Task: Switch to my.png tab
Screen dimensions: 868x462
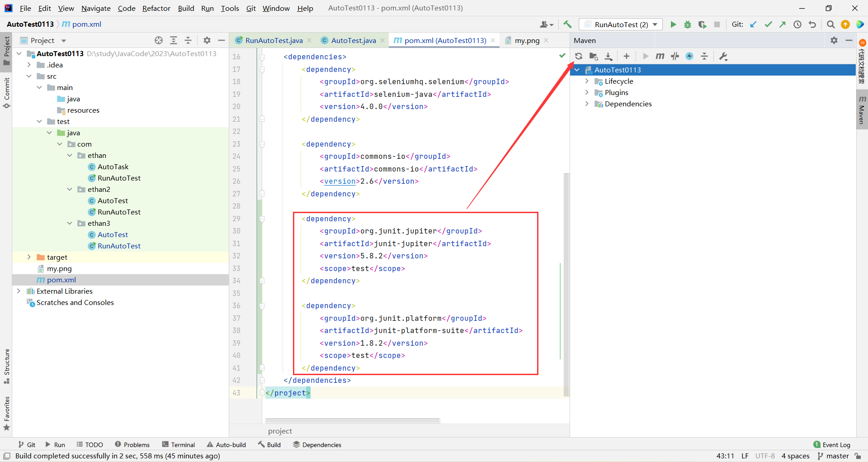Action: pyautogui.click(x=527, y=40)
